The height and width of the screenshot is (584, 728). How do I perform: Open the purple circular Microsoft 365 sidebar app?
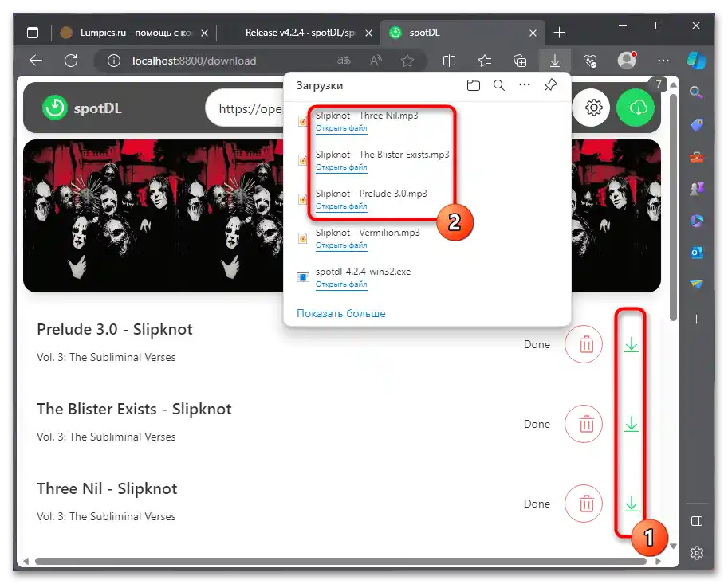pyautogui.click(x=696, y=221)
